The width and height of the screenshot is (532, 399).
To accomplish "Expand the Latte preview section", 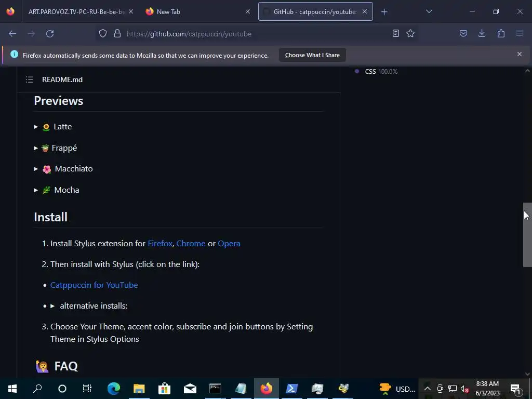I will click(54, 127).
